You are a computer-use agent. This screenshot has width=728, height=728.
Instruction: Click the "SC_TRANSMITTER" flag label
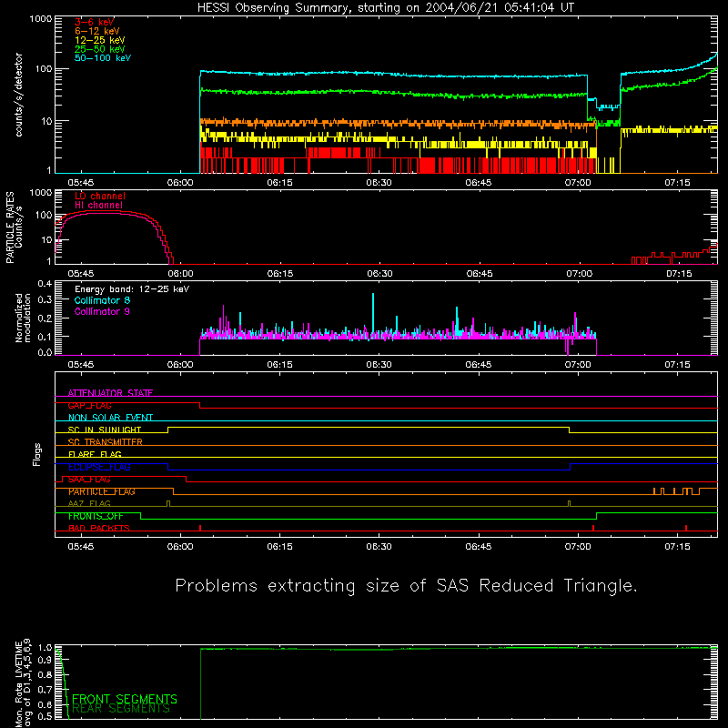pyautogui.click(x=105, y=442)
